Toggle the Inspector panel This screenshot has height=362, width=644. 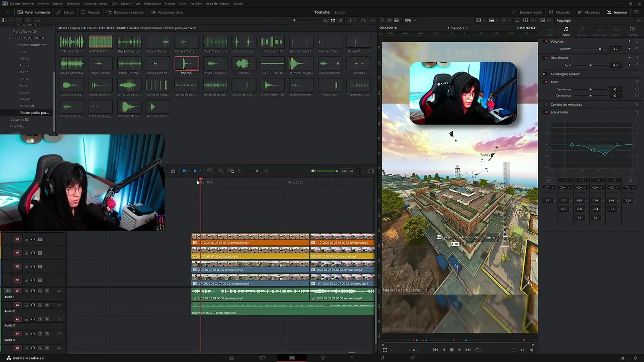617,12
